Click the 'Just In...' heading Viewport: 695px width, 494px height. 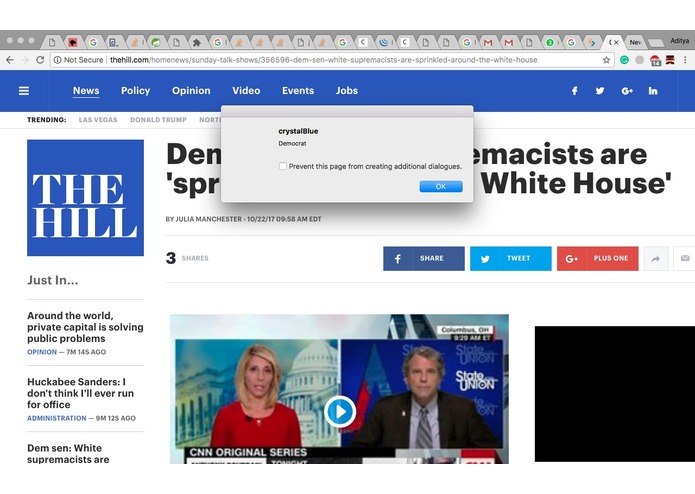coord(53,280)
